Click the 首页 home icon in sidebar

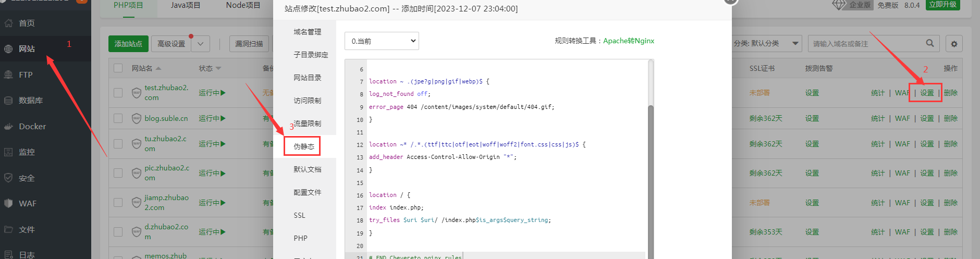point(8,23)
